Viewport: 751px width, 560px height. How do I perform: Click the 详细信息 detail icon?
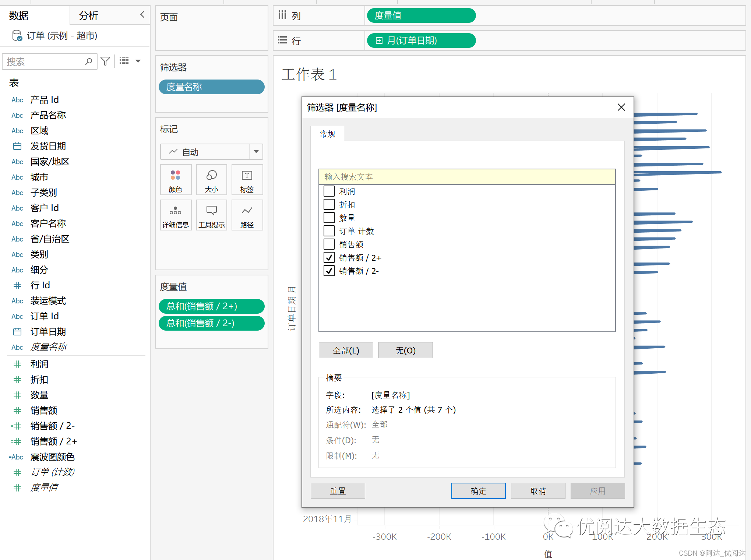click(175, 215)
